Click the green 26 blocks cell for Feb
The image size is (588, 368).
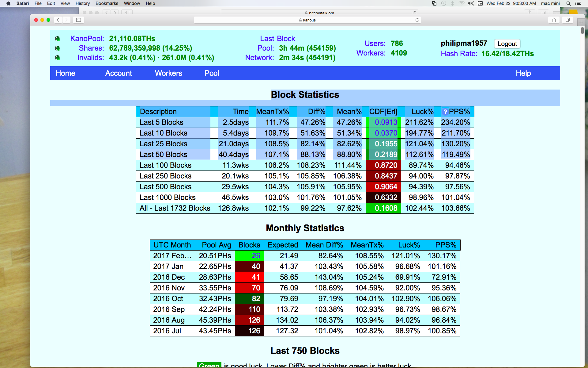pyautogui.click(x=249, y=256)
